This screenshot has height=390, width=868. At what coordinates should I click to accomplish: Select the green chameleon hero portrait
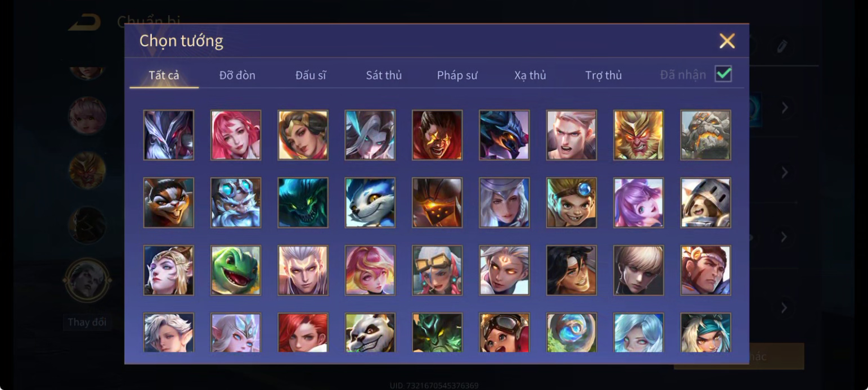pos(236,270)
